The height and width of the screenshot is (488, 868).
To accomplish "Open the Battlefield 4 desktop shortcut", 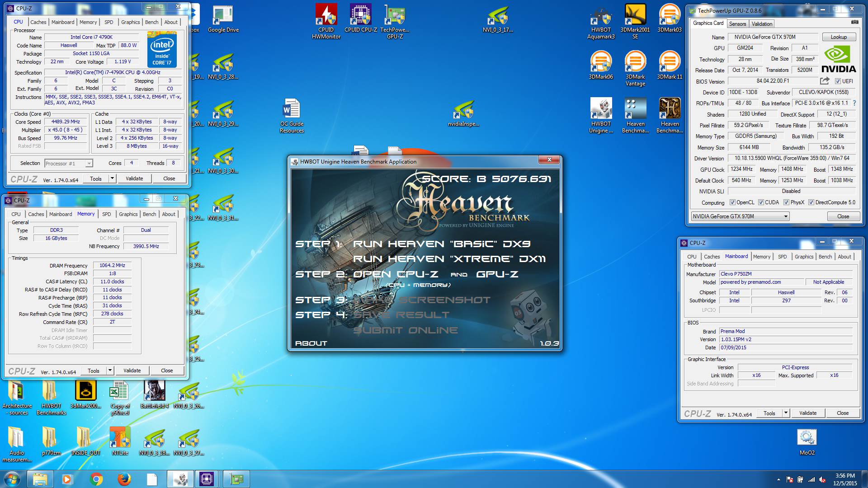I will [154, 394].
